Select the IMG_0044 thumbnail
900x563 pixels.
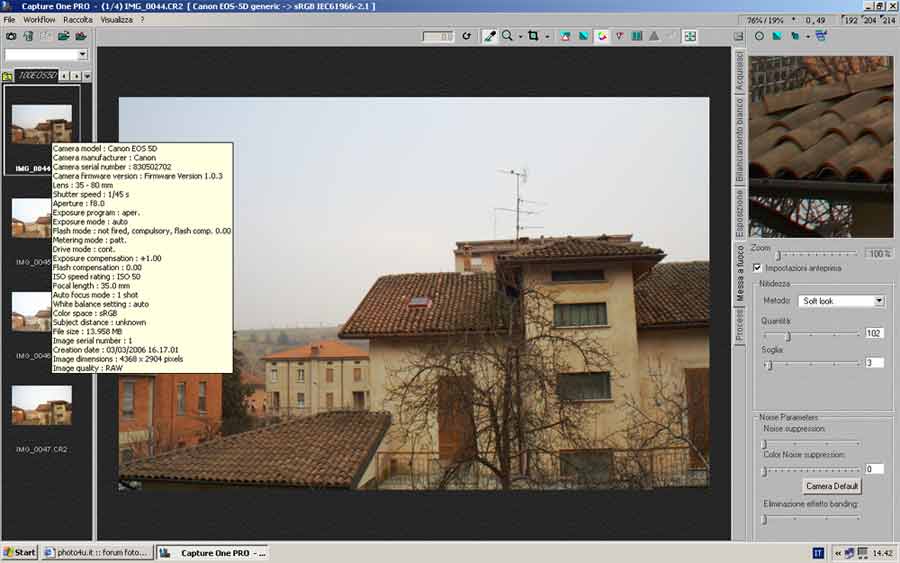[41, 123]
